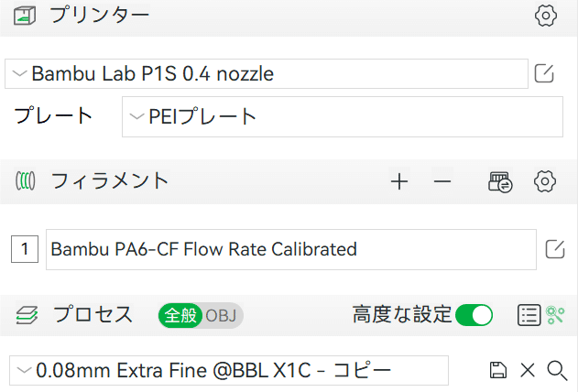Expand Bambu Lab P1S 0.4 nozzle dropdown
Viewport: 578px width, 392px height.
coord(267,73)
